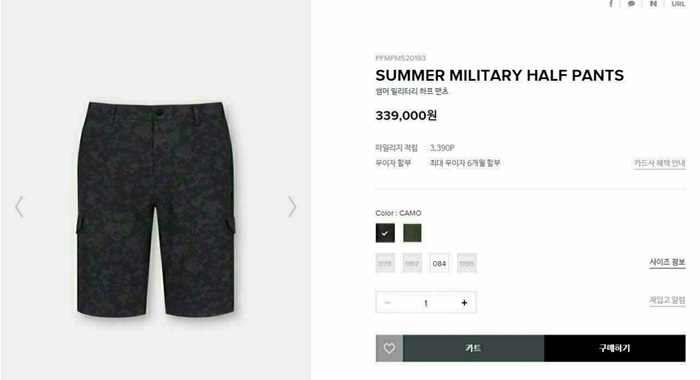Choose size 082
Image resolution: width=700 pixels, height=380 pixels.
(x=412, y=263)
